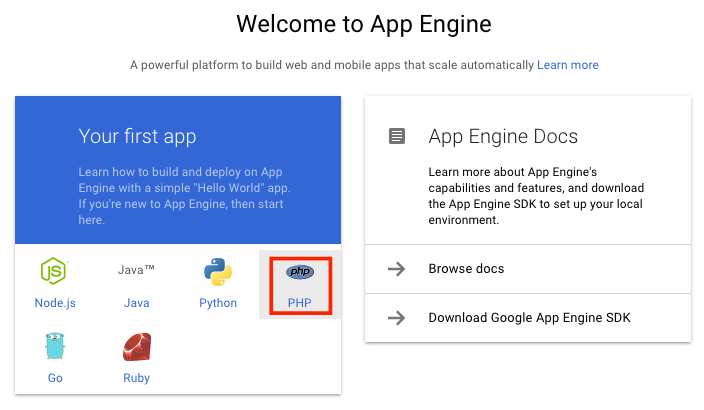Click the Node.js hexagon logo icon
Viewport: 704px width, 410px height.
pos(54,271)
